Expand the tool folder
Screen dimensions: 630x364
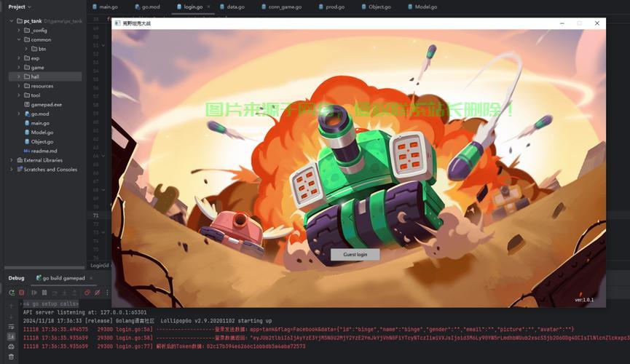click(x=18, y=95)
